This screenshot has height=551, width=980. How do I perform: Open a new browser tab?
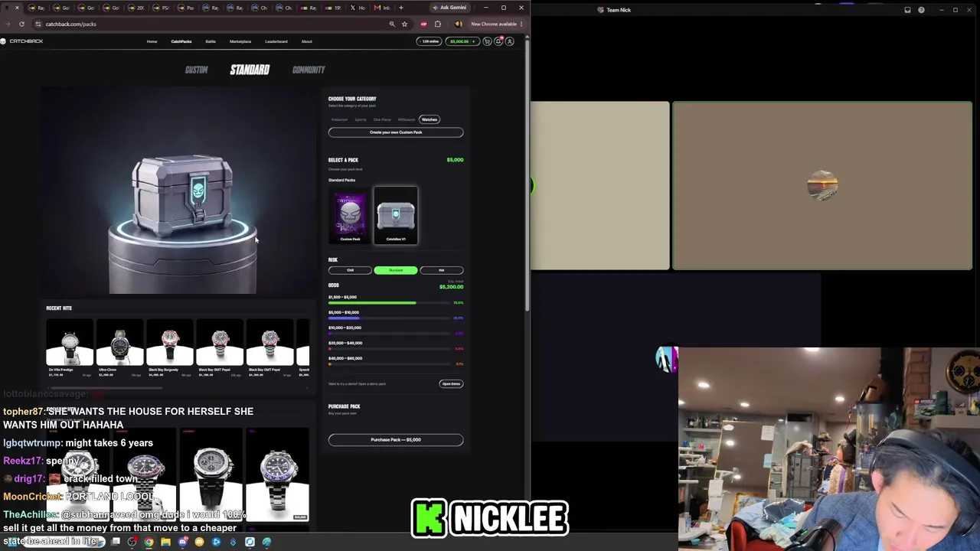[400, 8]
